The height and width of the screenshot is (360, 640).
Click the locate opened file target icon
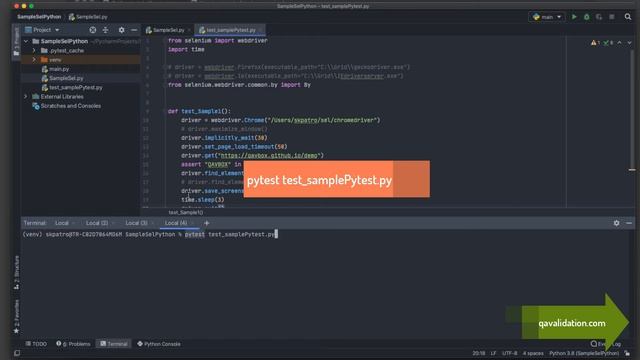[93, 30]
